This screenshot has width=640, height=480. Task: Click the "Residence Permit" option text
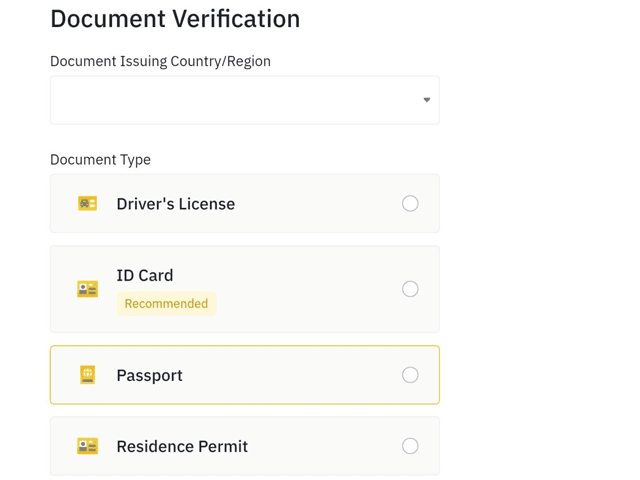coord(182,446)
